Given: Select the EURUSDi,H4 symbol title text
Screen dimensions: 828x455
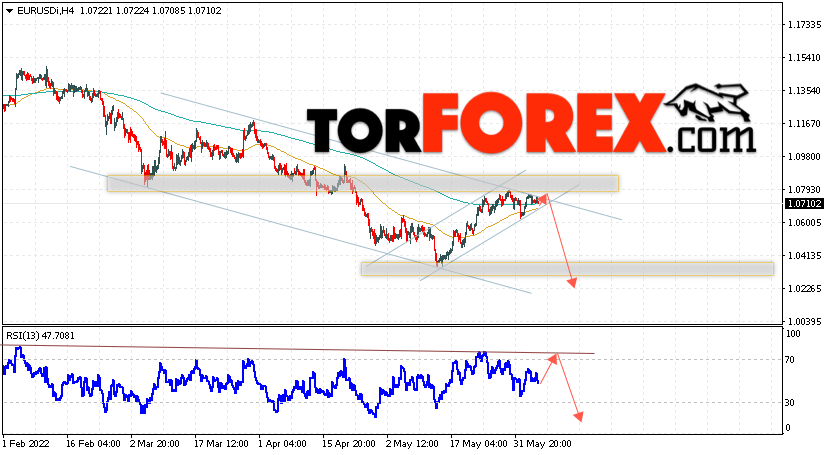Looking at the screenshot, I should (45, 11).
